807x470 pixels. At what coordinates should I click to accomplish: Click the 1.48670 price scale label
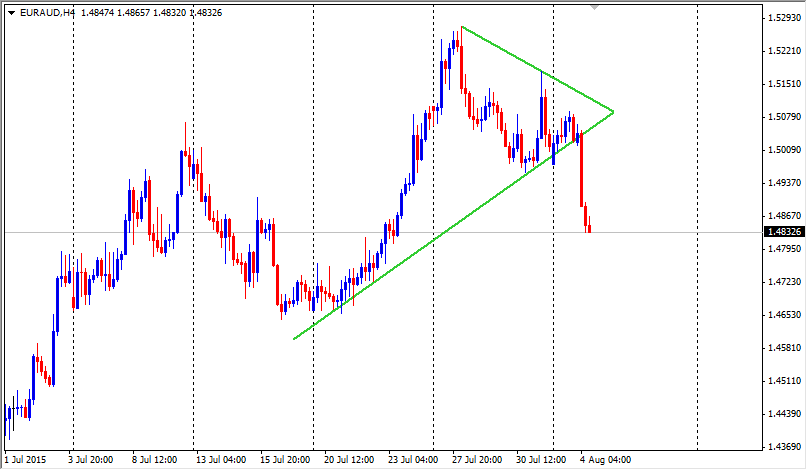click(784, 216)
